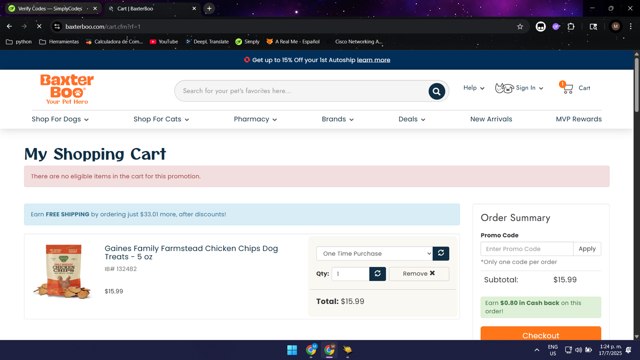This screenshot has height=360, width=640.
Task: Bookmark this page with the star icon
Action: pos(520,27)
